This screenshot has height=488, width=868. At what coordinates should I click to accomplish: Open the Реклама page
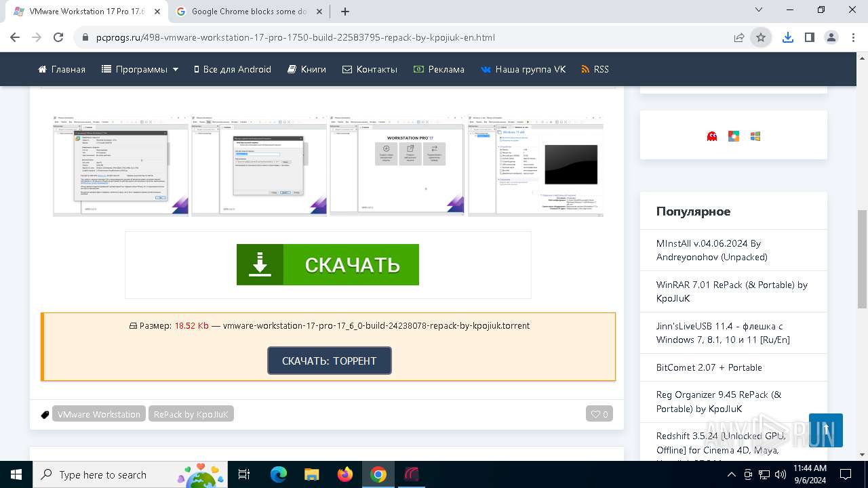tap(439, 69)
